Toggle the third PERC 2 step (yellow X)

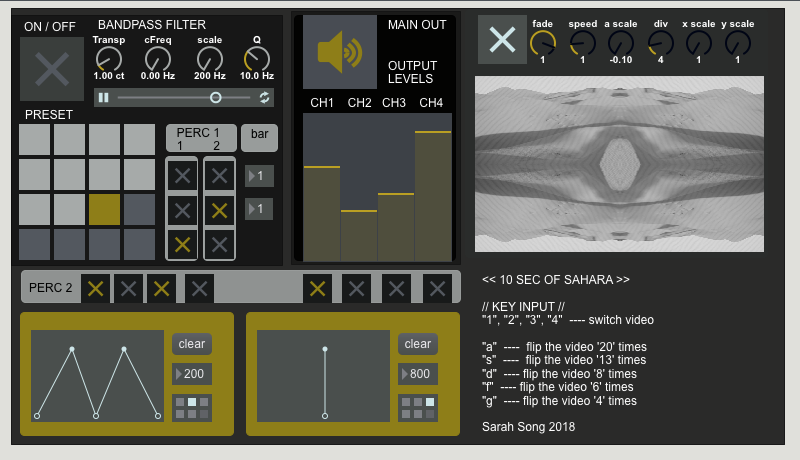(162, 289)
